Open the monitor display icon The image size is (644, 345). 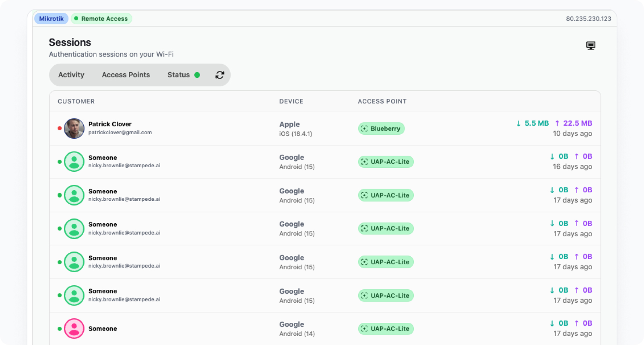(x=590, y=46)
